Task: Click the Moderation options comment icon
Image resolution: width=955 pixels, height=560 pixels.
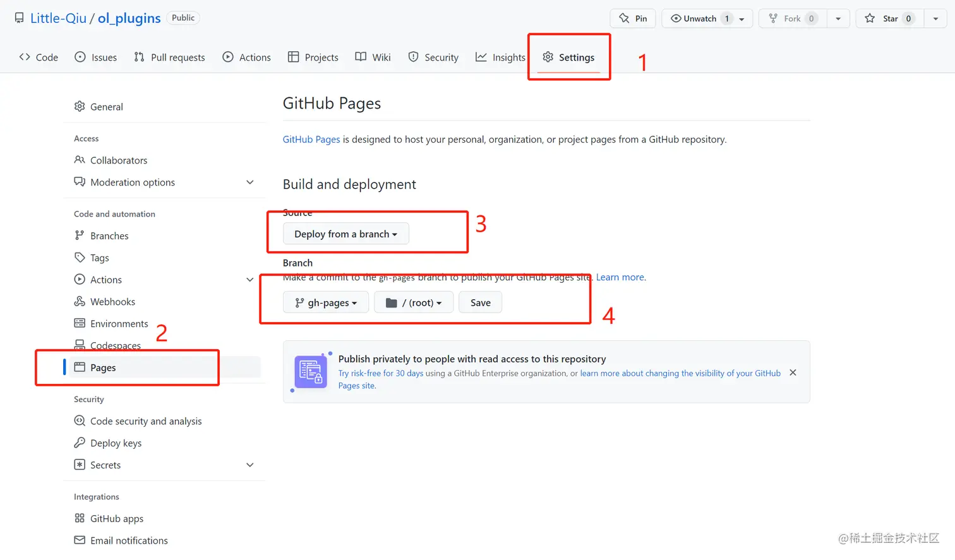Action: tap(80, 182)
